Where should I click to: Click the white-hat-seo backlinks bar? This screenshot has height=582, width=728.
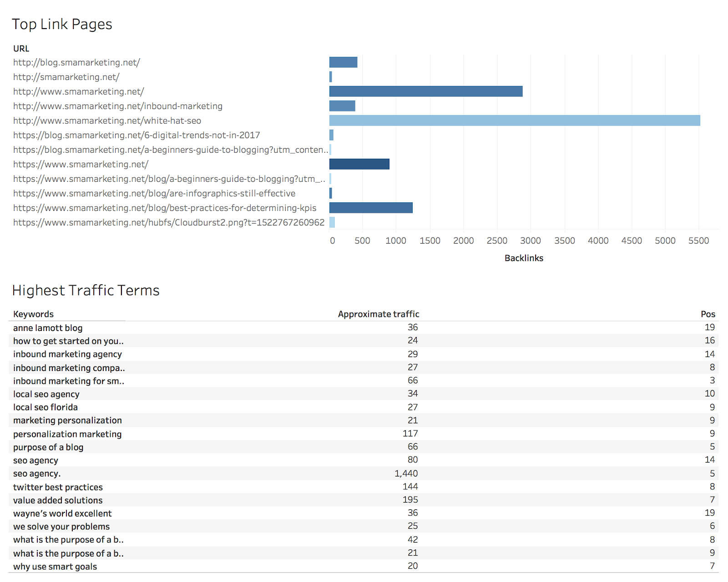point(515,120)
